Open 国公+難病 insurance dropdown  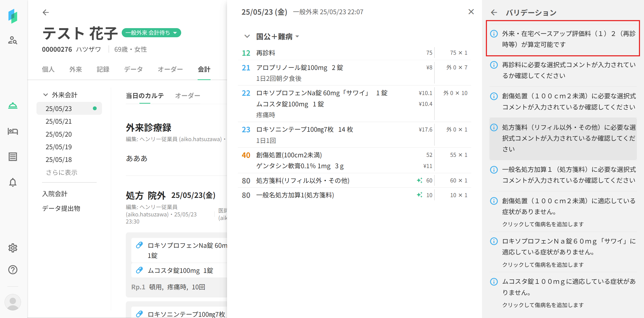[x=278, y=36]
